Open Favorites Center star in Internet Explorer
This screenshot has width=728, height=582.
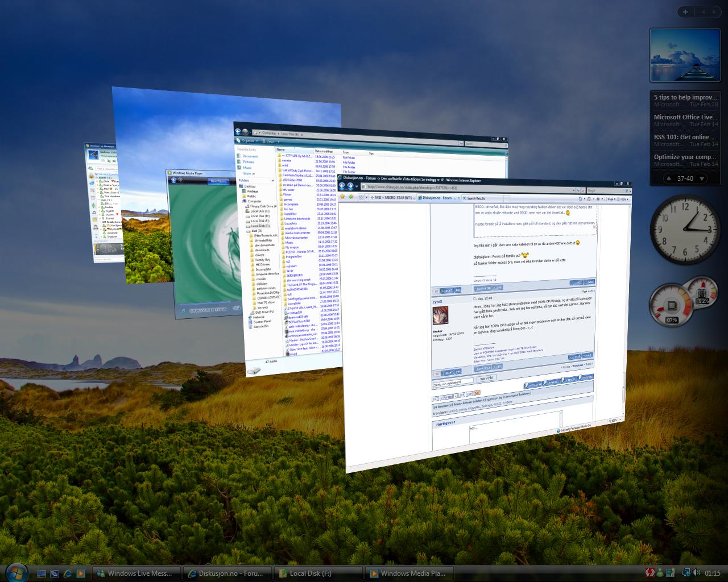tap(342, 197)
